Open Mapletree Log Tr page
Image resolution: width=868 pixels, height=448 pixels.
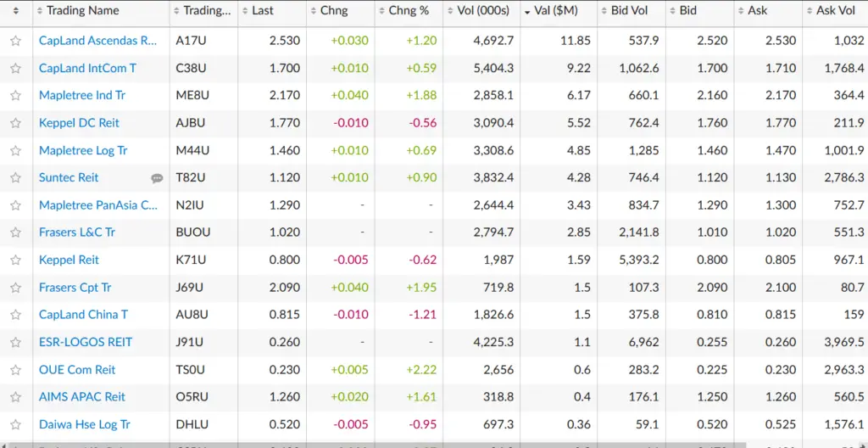pos(83,150)
